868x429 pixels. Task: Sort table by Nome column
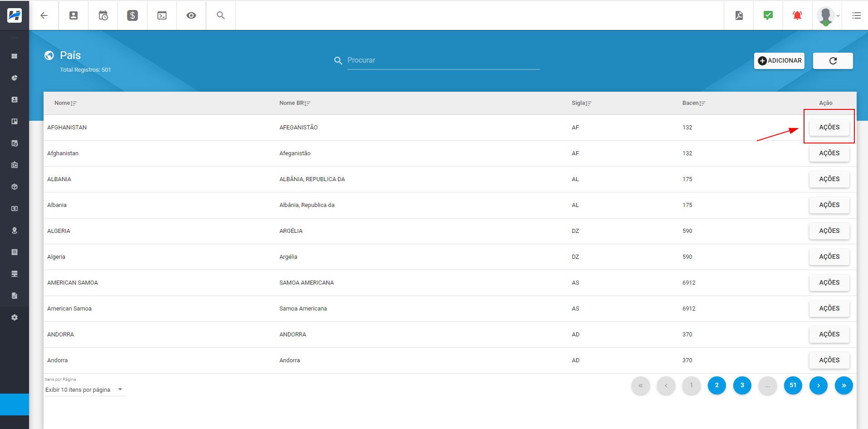pos(66,103)
